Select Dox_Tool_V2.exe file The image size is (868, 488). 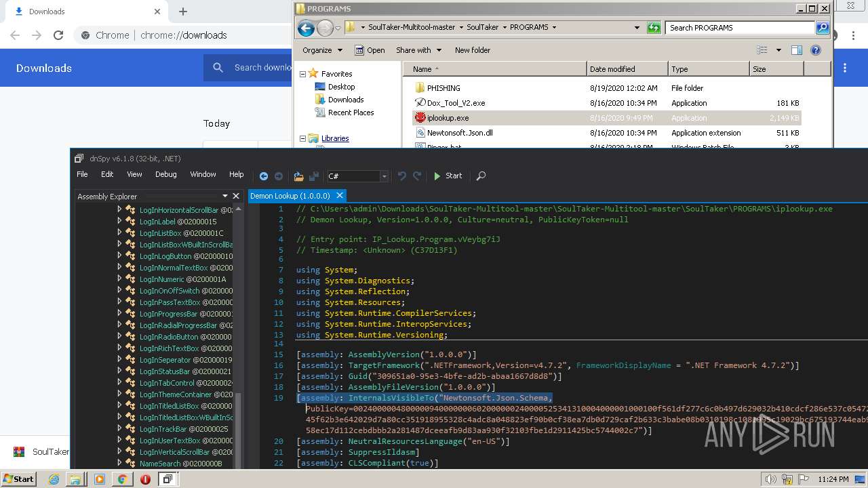(456, 103)
